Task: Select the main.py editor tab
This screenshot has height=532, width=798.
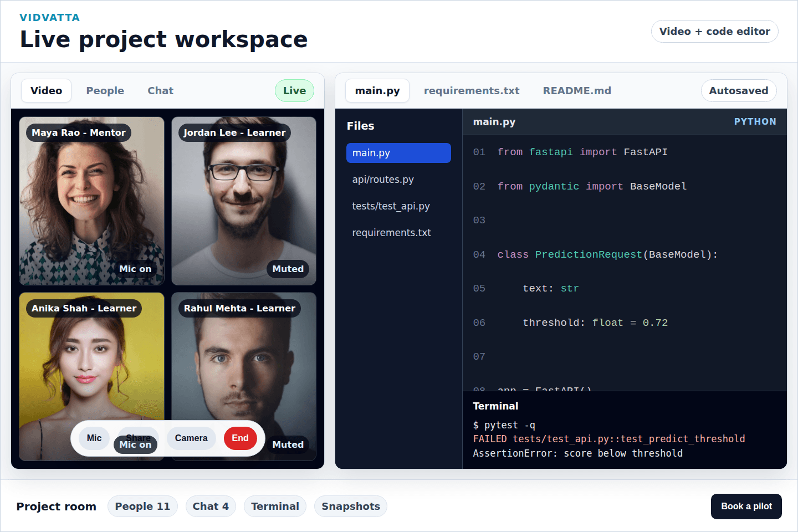Action: tap(377, 91)
